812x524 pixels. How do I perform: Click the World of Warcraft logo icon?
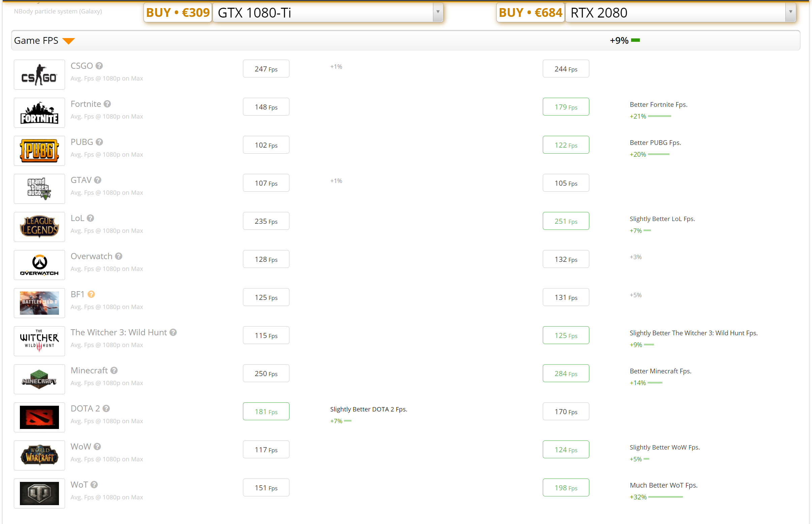[x=39, y=455]
